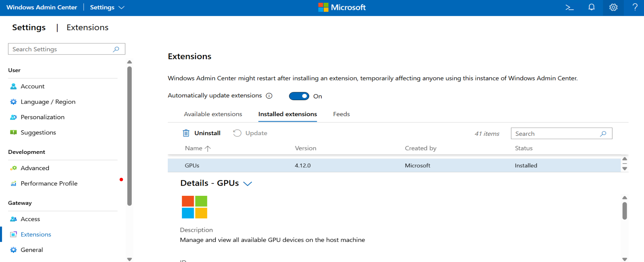Image resolution: width=644 pixels, height=262 pixels.
Task: Focus the extensions Search field
Action: (x=556, y=133)
